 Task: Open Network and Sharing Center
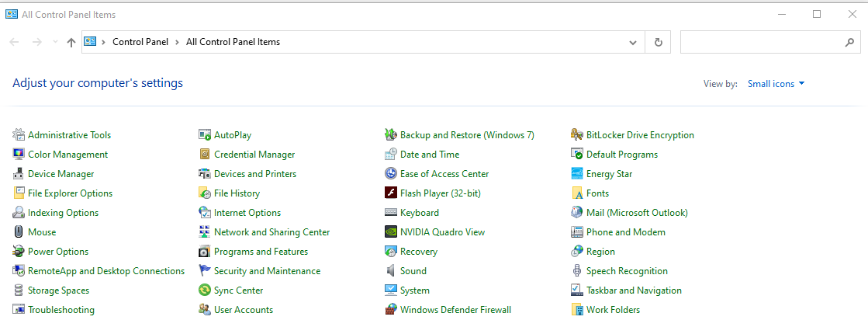[x=271, y=231]
